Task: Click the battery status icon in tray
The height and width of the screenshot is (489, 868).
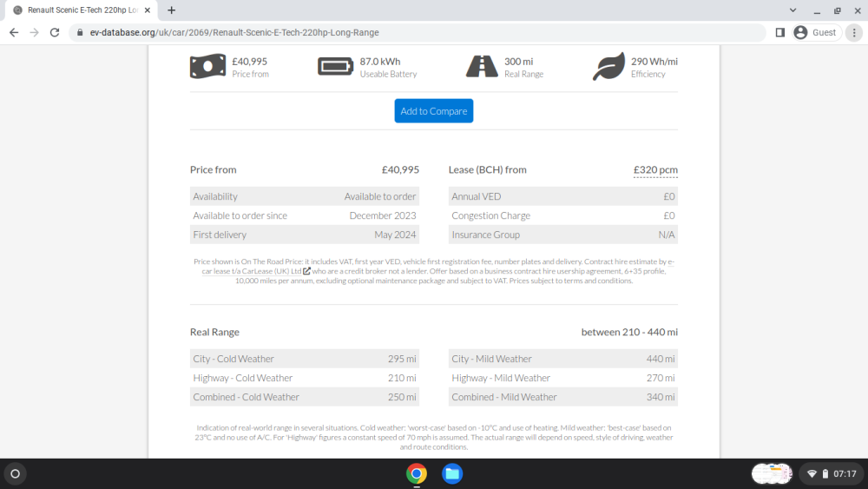Action: [825, 474]
